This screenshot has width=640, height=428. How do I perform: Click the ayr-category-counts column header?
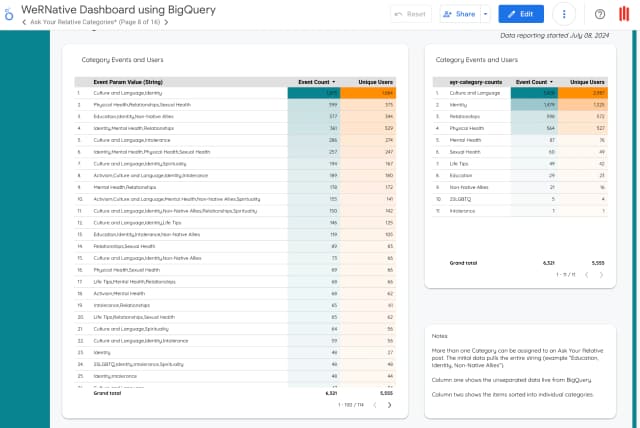coord(476,82)
